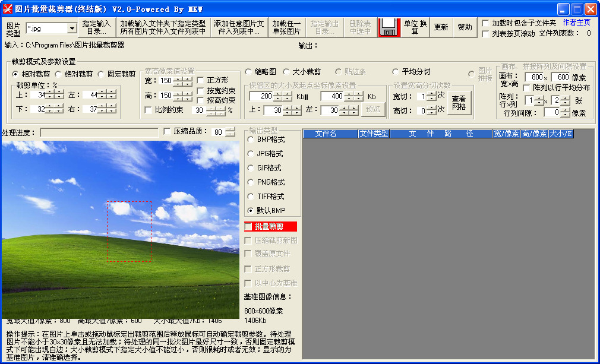Select 相对裁剪 radio button
The width and height of the screenshot is (600, 364).
tap(15, 74)
